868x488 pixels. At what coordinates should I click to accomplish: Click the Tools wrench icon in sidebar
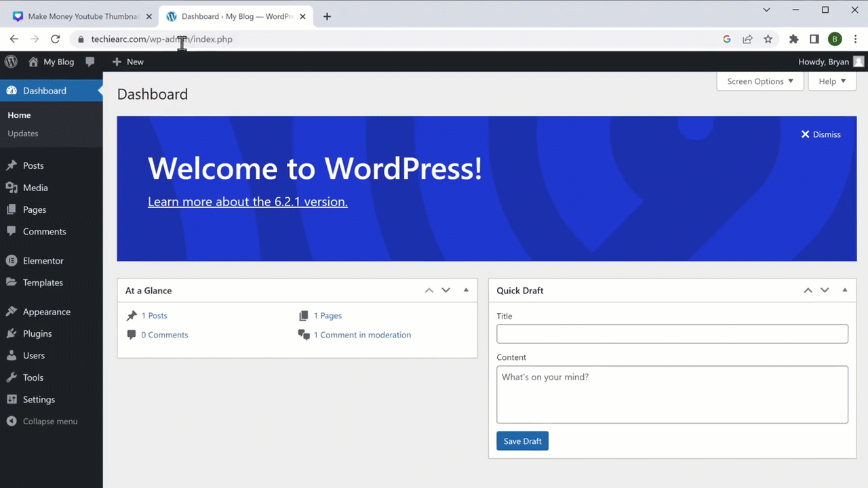pos(12,378)
